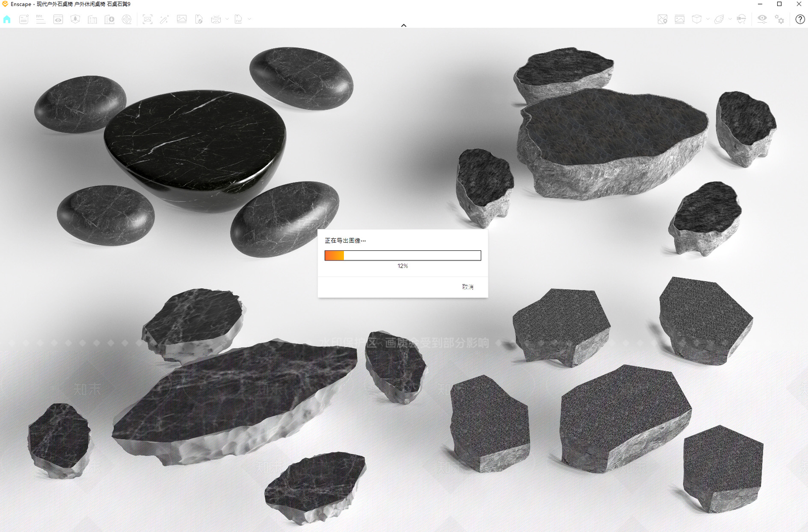Minimize the Enscape window

point(760,4)
